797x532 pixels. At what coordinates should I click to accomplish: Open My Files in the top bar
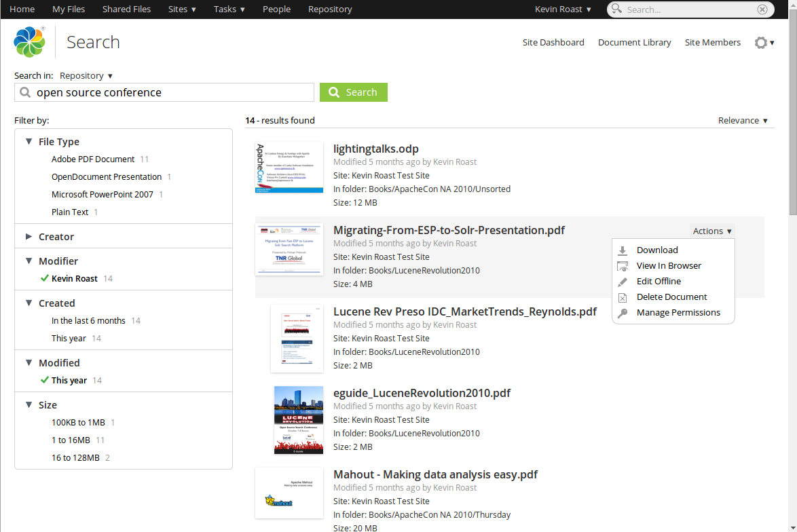coord(69,9)
